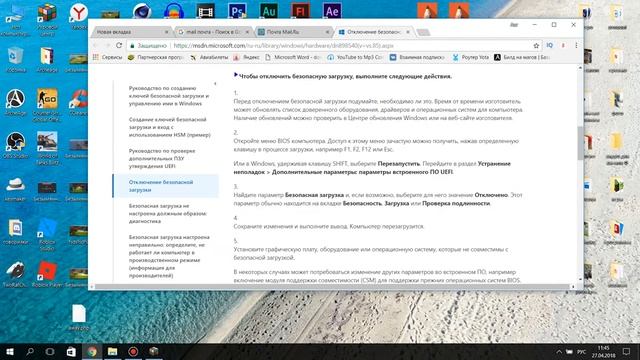This screenshot has width=640, height=360.
Task: Show hidden system tray icons
Action: coord(558,352)
